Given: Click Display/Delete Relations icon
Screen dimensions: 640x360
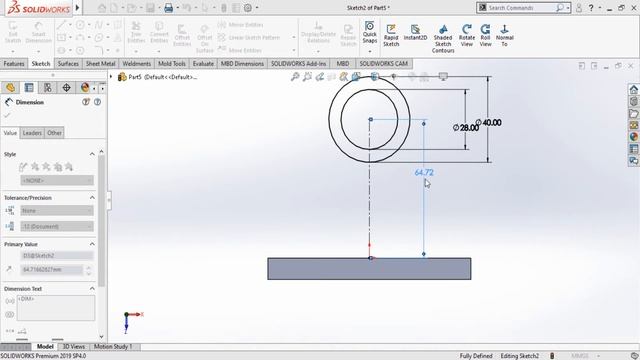Looking at the screenshot, I should tap(318, 32).
